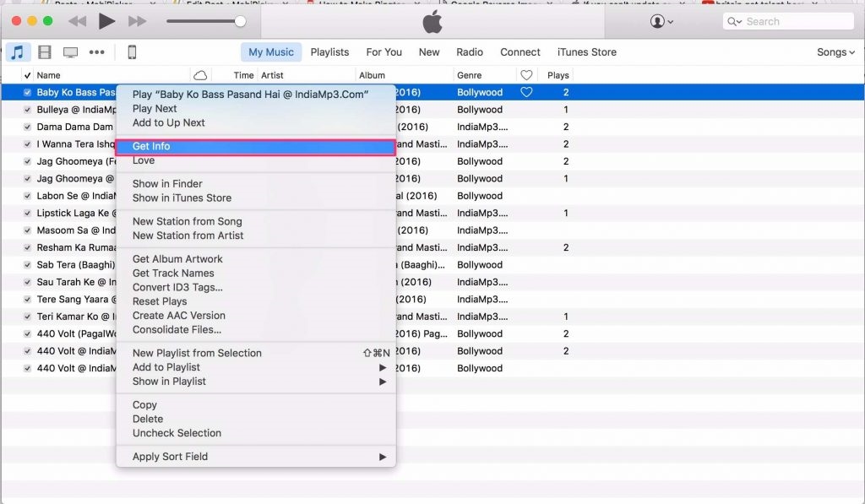
Task: Uncheck the Lipstick Laga Ke checkbox
Action: [x=27, y=213]
